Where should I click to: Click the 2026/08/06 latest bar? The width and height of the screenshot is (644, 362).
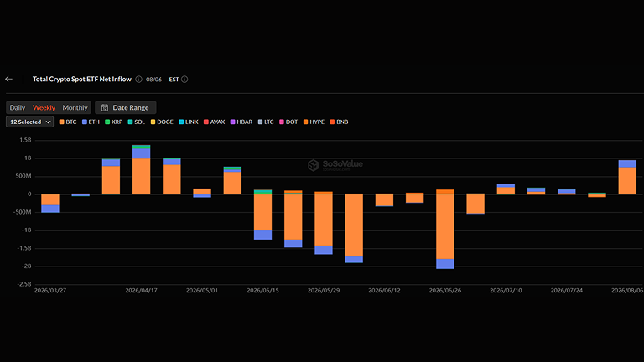[x=627, y=178]
